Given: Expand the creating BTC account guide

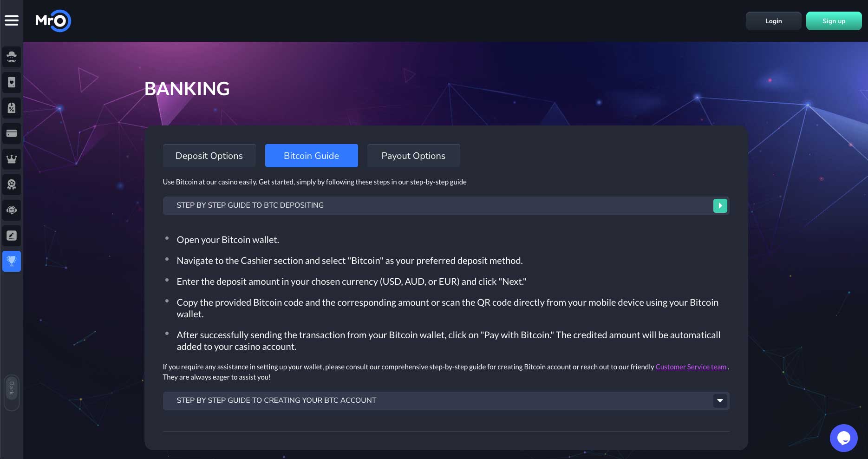Looking at the screenshot, I should coord(720,400).
